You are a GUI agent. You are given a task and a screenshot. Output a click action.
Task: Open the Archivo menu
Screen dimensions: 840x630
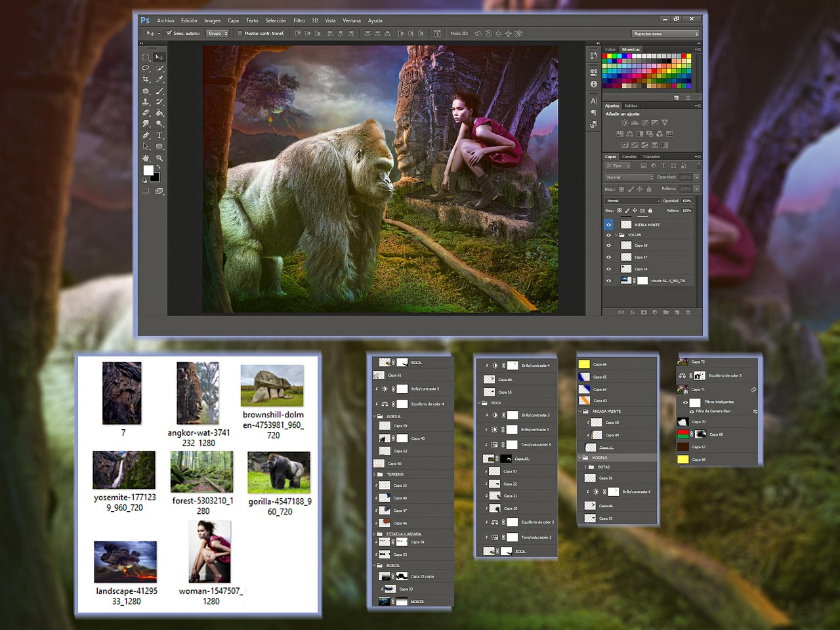point(165,21)
